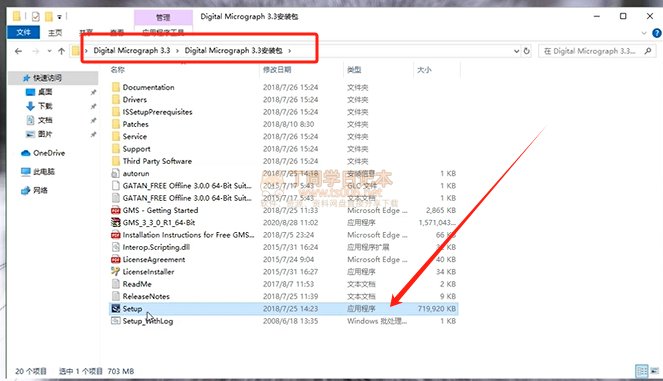
Task: Sort by the 名称 column header
Action: (118, 70)
